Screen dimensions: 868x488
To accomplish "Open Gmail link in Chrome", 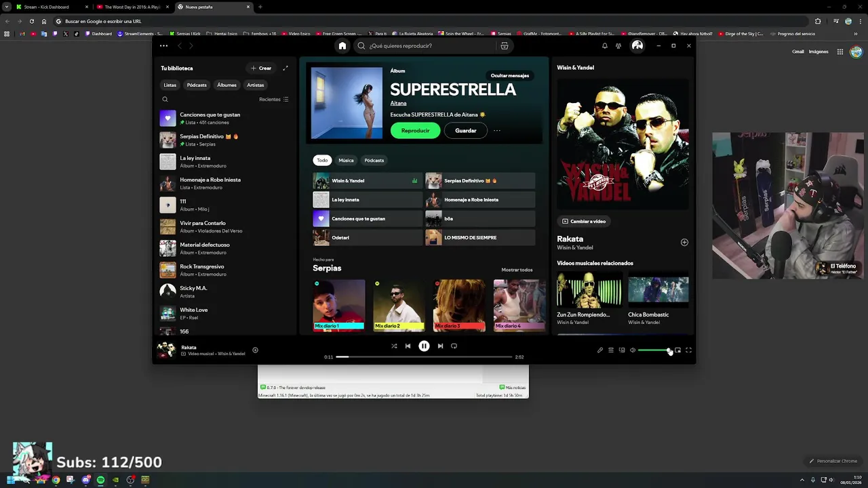I will click(x=798, y=52).
